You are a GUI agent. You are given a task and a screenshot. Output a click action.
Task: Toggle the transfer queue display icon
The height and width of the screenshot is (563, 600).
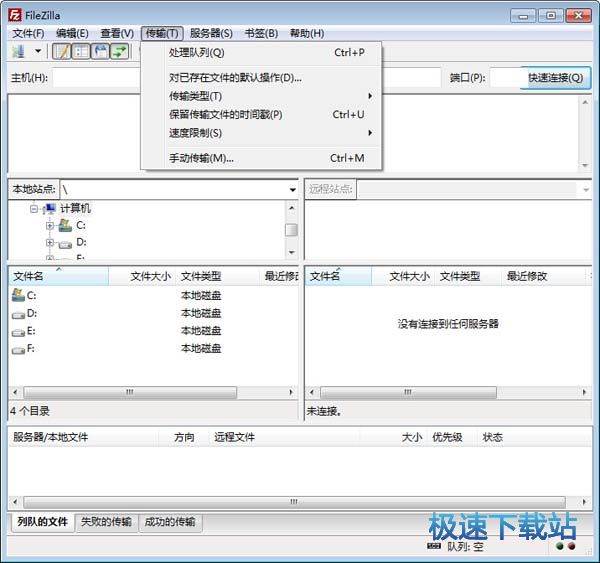pyautogui.click(x=119, y=51)
